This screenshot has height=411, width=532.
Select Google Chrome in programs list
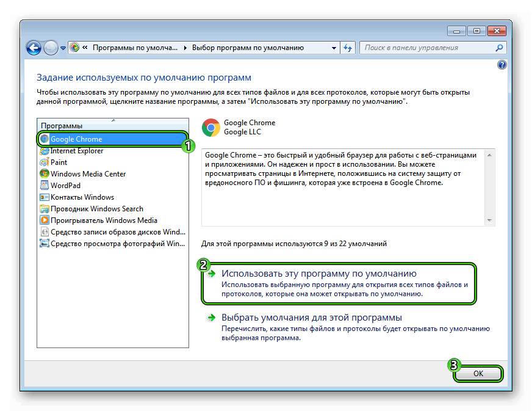coord(112,139)
